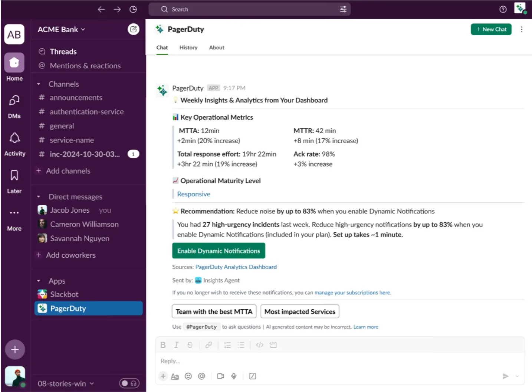Click the compose new message icon

point(133,29)
